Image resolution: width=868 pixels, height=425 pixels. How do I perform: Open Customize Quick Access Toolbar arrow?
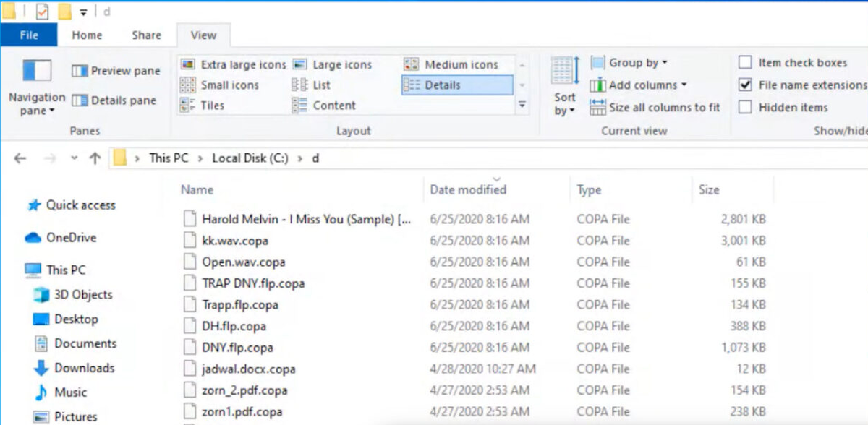pos(84,12)
